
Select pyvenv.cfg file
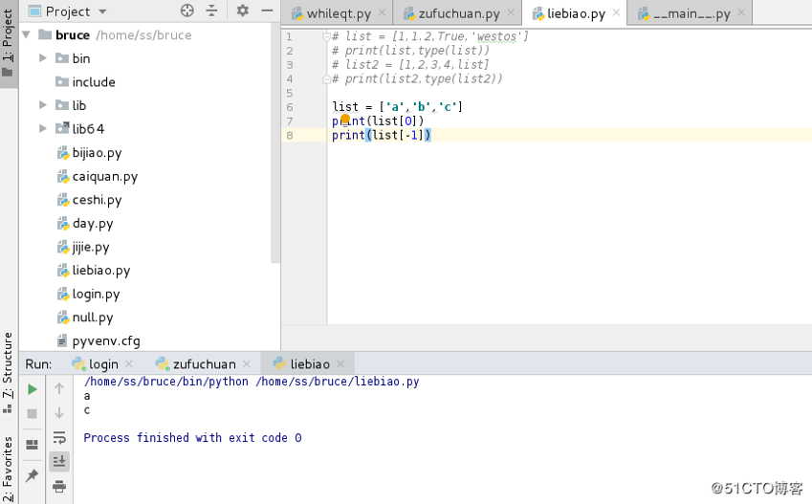[99, 340]
